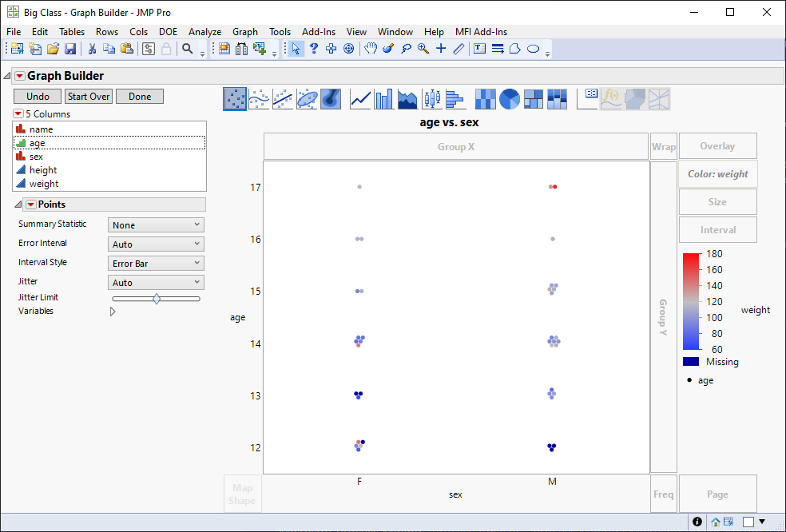
Task: Open the Summary Statistic dropdown
Action: pos(155,224)
